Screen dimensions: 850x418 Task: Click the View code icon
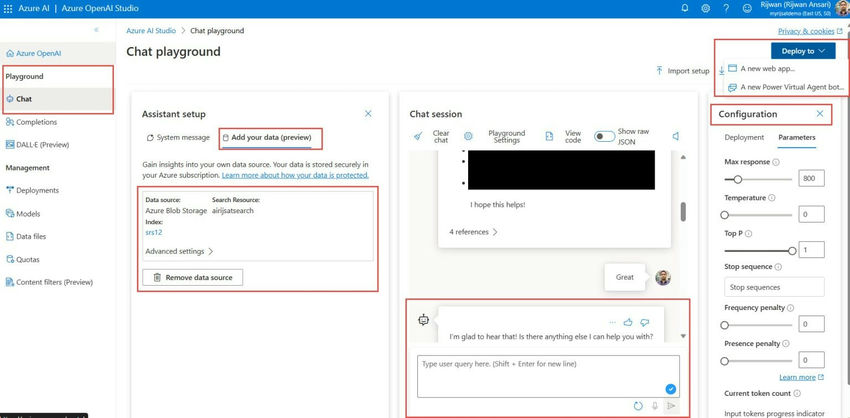(549, 136)
